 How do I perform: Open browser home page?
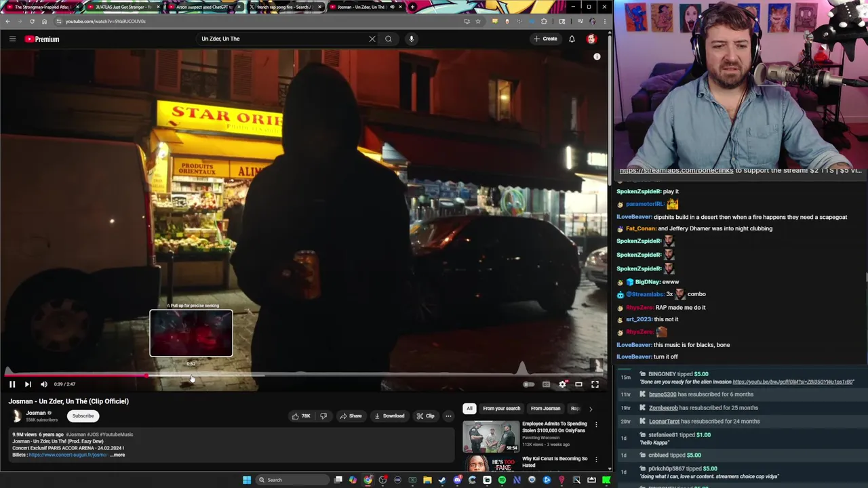pyautogui.click(x=44, y=21)
